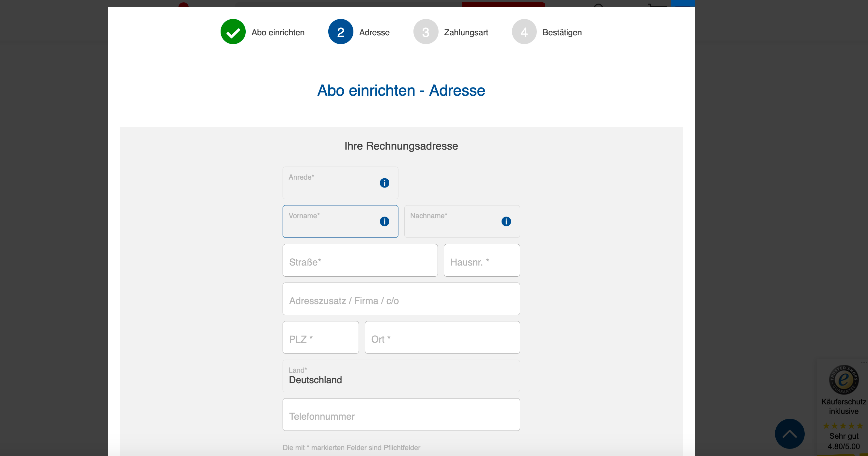
Task: Click the scroll-to-top arrow button
Action: pos(789,433)
